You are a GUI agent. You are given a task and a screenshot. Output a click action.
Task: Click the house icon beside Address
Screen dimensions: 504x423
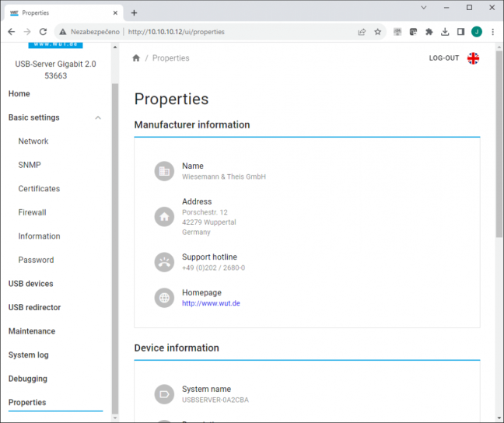pos(164,217)
